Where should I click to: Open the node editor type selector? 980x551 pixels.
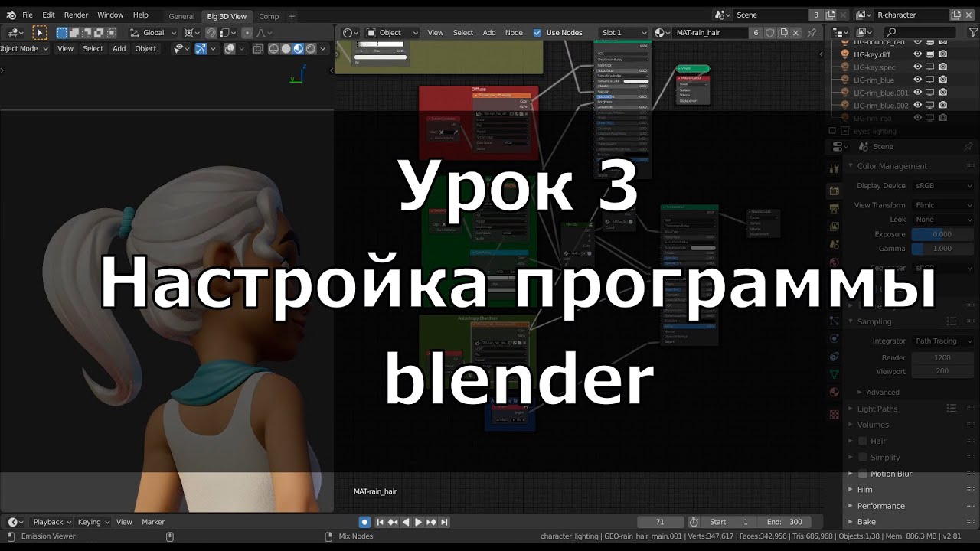pyautogui.click(x=351, y=32)
